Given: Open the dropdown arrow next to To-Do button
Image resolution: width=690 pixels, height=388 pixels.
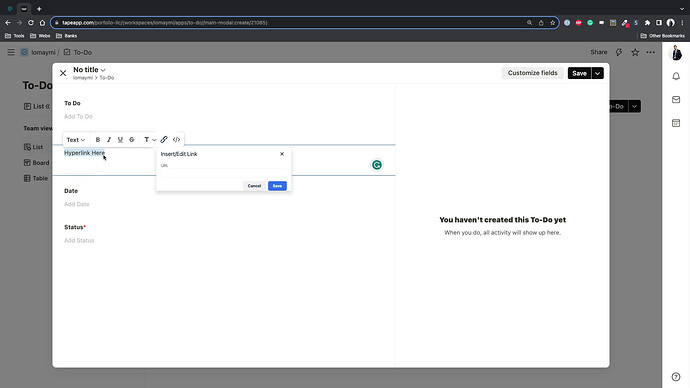Looking at the screenshot, I should [x=634, y=106].
